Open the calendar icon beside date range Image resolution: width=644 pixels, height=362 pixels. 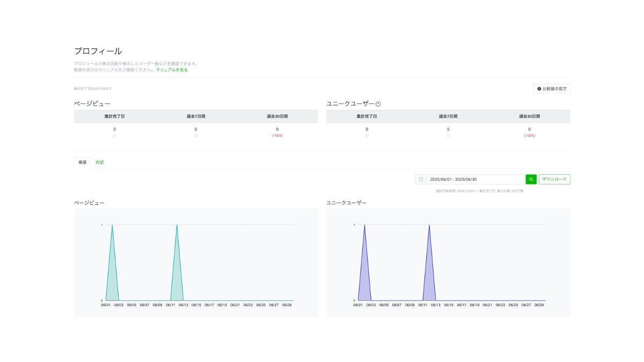click(x=421, y=179)
